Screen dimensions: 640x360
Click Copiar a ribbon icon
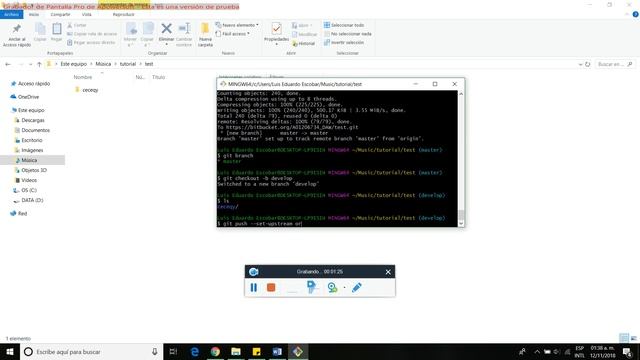tap(147, 29)
